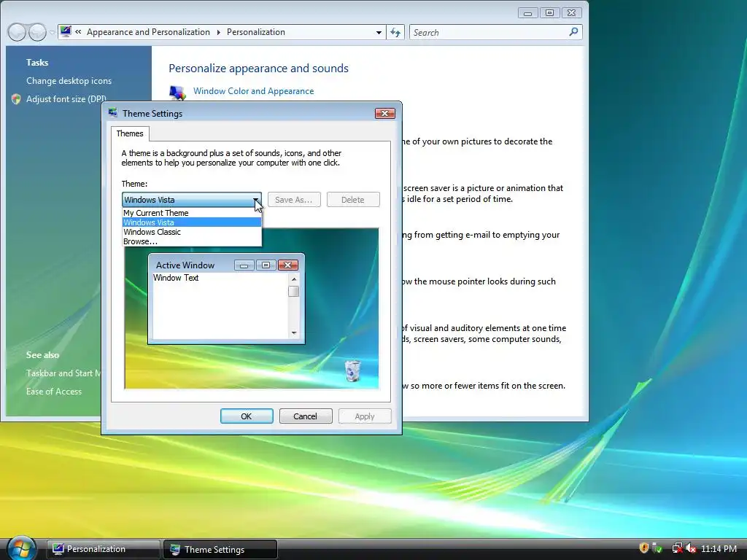Click the search magnifier icon
This screenshot has height=560, width=747.
pos(573,32)
